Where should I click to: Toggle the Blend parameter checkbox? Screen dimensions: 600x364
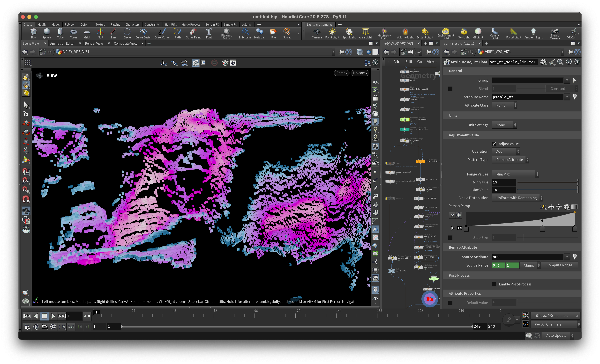click(450, 89)
